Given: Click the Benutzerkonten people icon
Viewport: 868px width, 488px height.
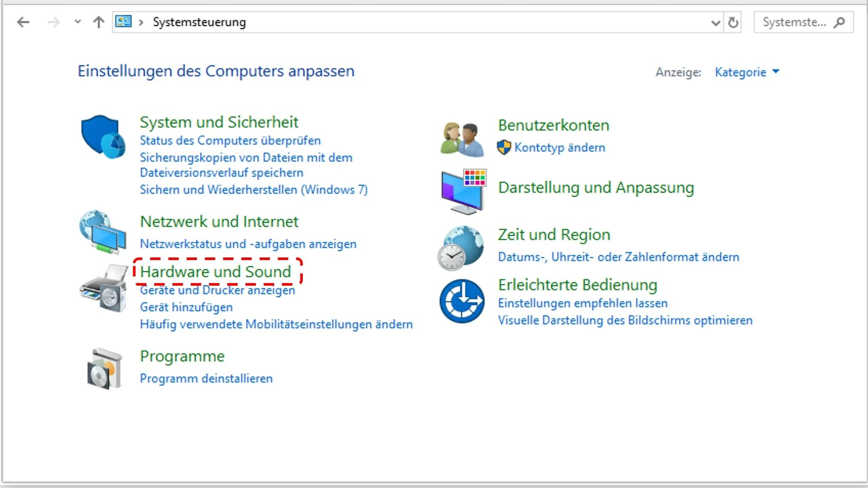Looking at the screenshot, I should coord(462,139).
